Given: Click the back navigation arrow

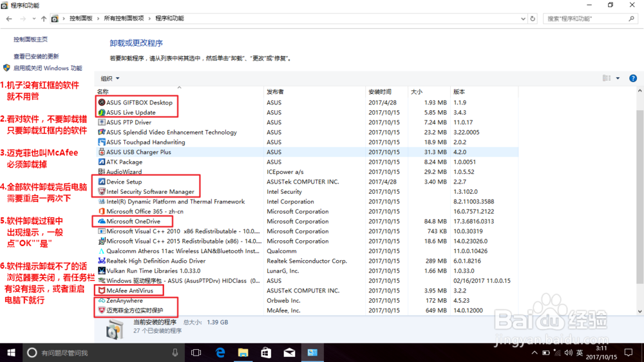Looking at the screenshot, I should click(x=9, y=19).
